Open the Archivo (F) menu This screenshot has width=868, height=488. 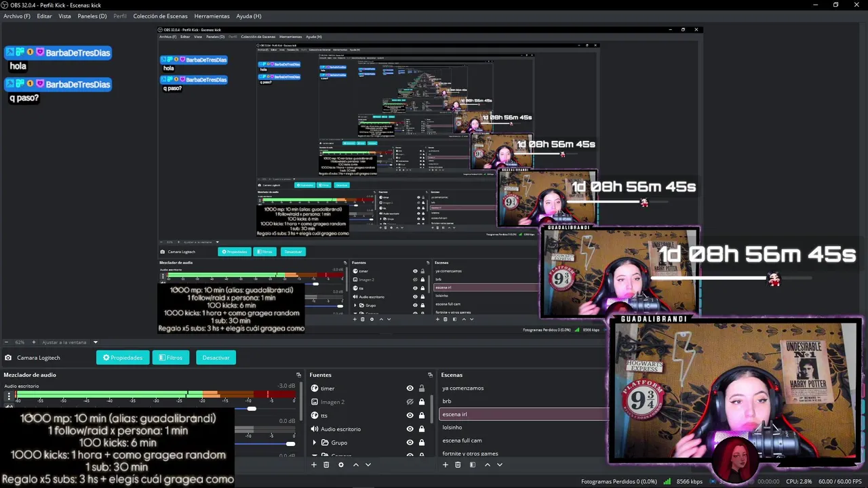point(17,16)
